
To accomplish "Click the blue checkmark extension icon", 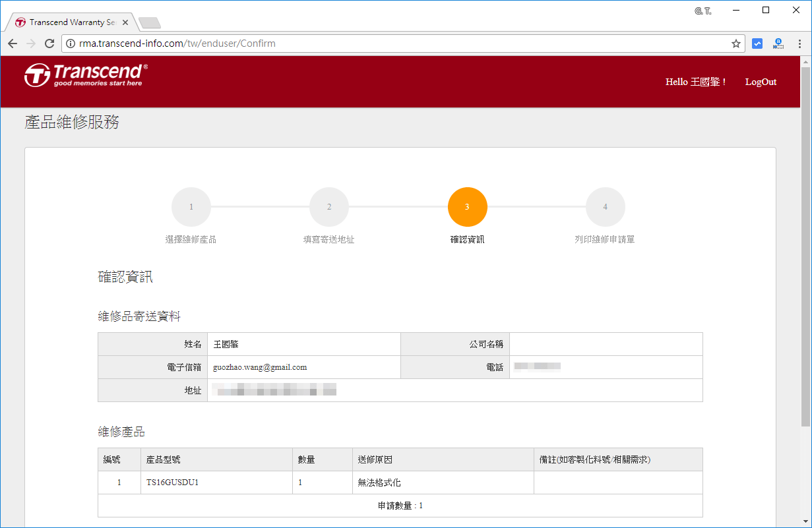I will 757,44.
